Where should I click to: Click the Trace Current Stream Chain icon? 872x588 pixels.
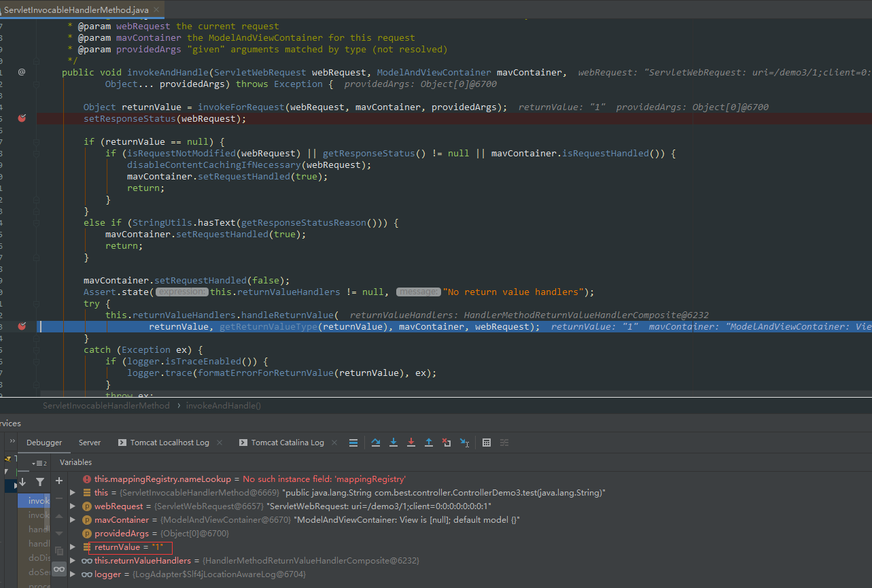tap(504, 443)
